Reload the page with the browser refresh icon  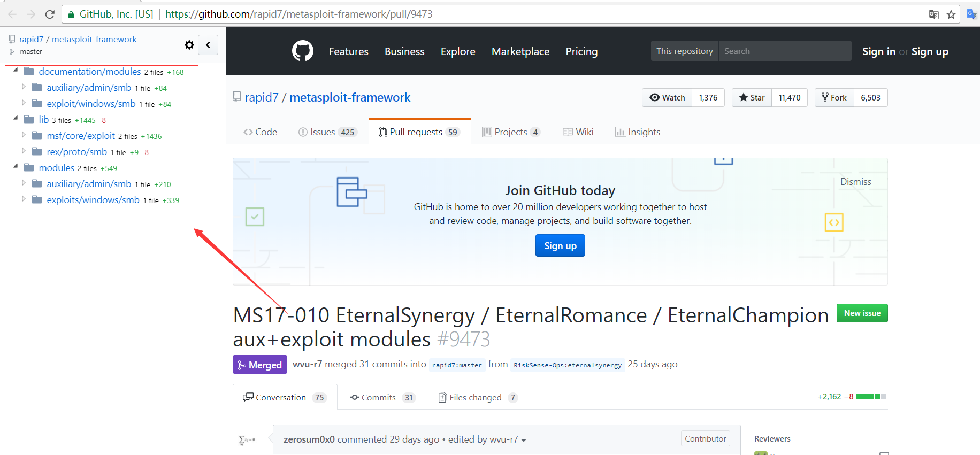[x=50, y=14]
